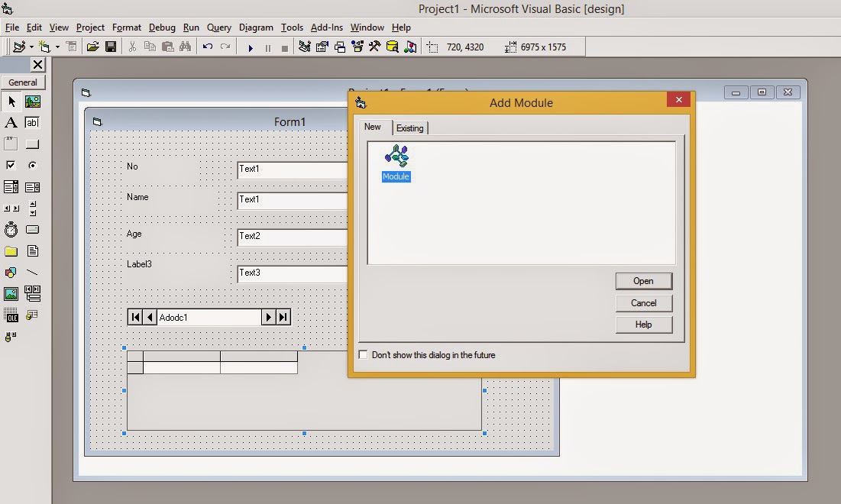Open the Menu Editor from the toolbar

pyautogui.click(x=71, y=47)
